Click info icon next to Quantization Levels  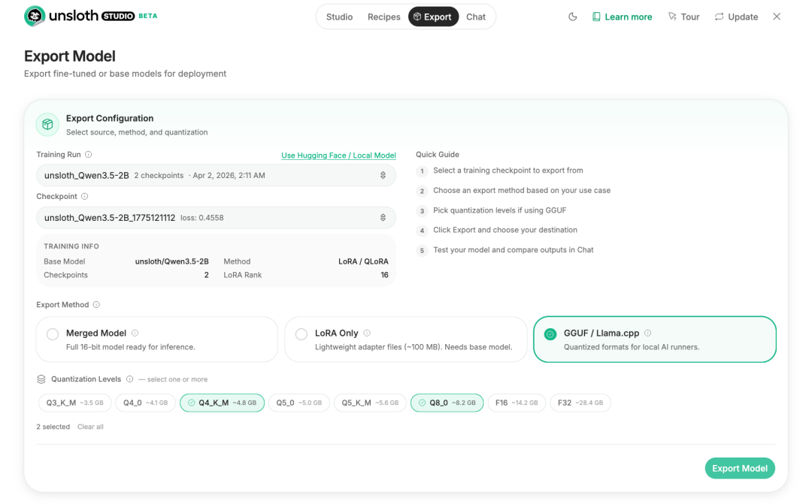point(130,379)
